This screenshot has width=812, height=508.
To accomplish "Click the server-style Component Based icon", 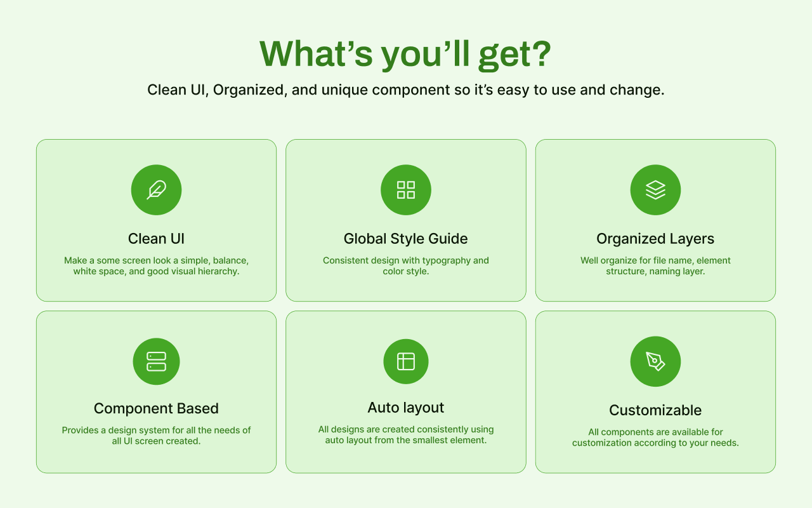I will coord(156,361).
